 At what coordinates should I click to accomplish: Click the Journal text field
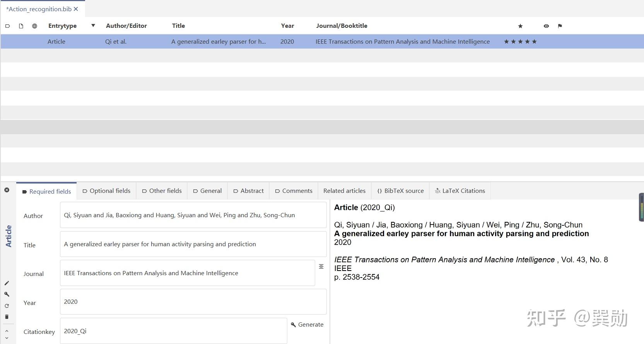(x=188, y=273)
